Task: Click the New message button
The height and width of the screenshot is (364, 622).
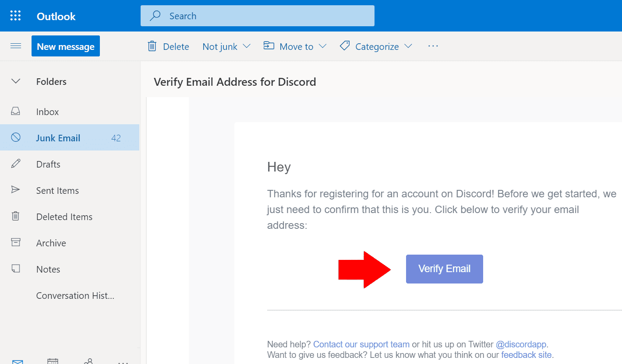Action: (66, 46)
